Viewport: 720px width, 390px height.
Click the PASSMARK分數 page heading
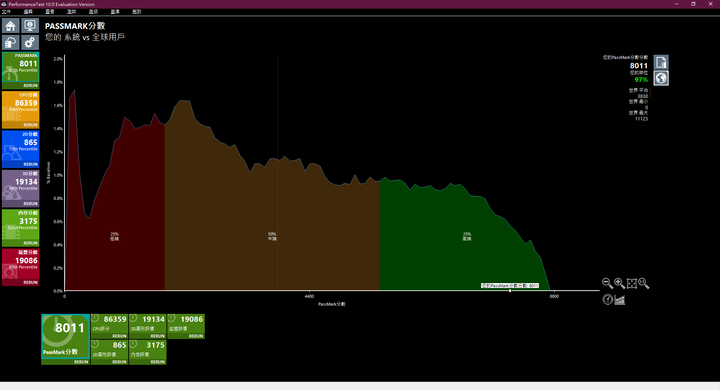pyautogui.click(x=75, y=26)
